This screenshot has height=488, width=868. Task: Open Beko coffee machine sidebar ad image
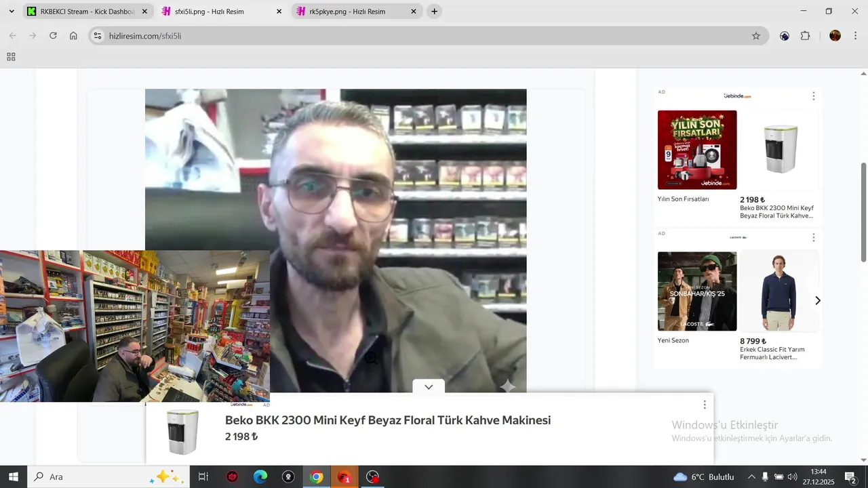779,150
